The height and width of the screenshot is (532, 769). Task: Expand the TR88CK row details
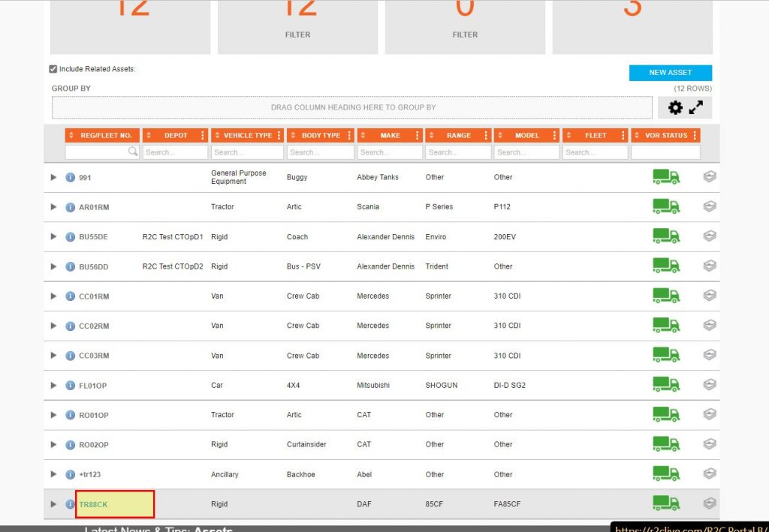coord(53,504)
